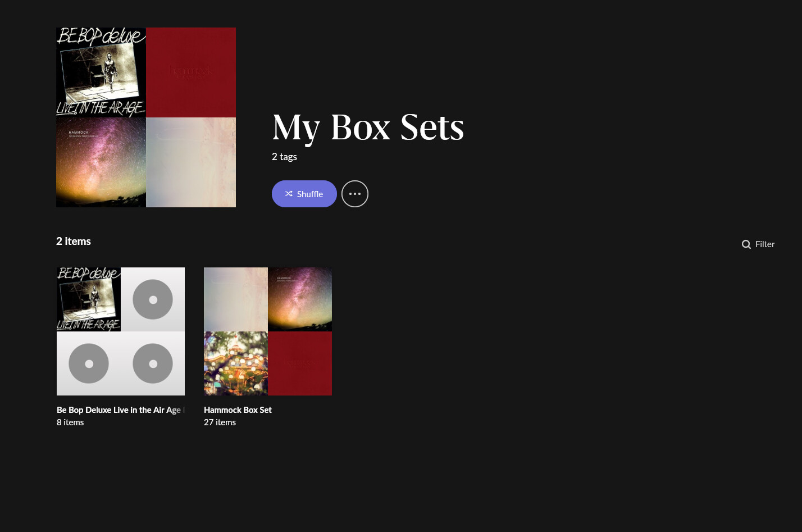Click the large red cover in the header collage

pos(191,72)
